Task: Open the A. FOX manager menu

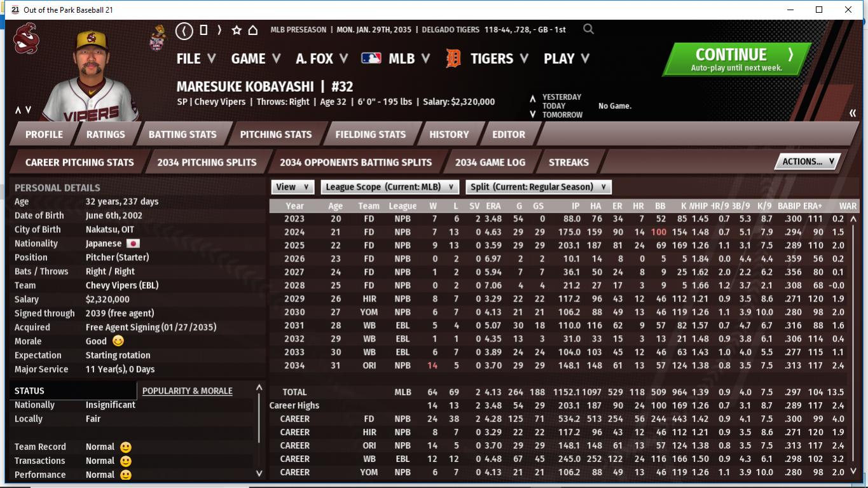Action: (x=322, y=59)
